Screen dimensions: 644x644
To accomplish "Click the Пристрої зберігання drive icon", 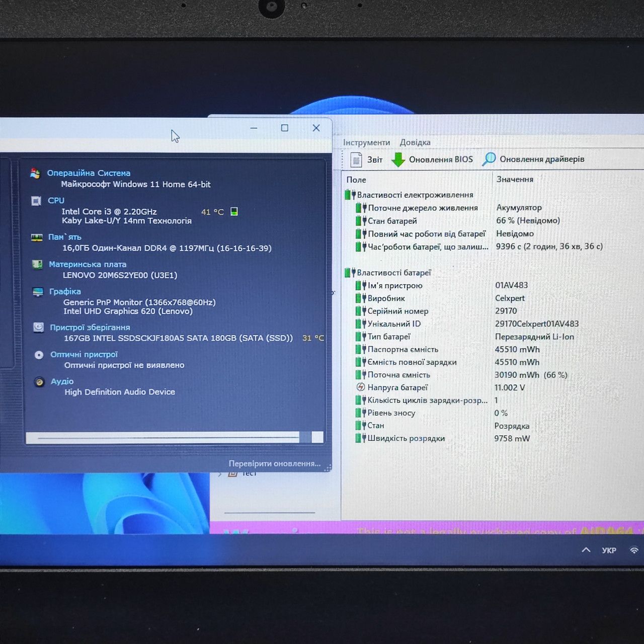I will [38, 328].
